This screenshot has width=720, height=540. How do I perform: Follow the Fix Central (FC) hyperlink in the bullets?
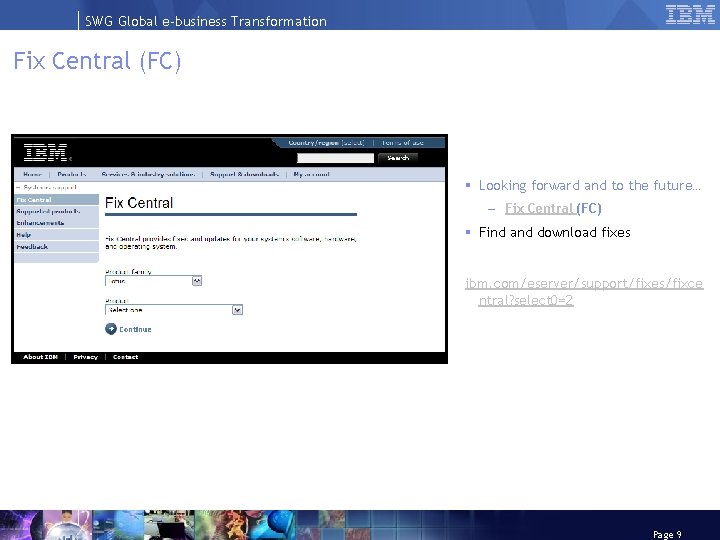(553, 208)
